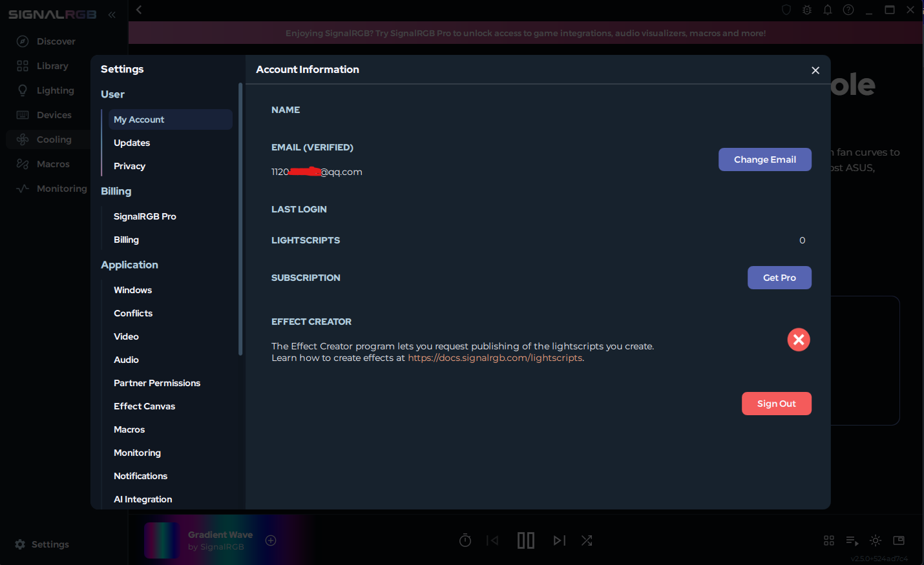Click the Application section heading
The image size is (924, 565).
(x=129, y=265)
